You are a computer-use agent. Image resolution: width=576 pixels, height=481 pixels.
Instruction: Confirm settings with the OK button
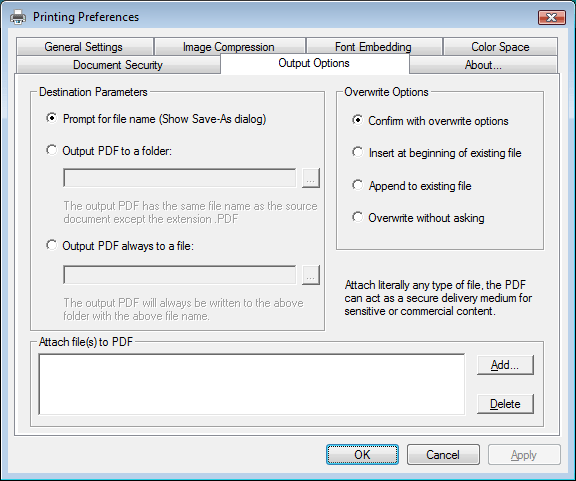coord(362,455)
